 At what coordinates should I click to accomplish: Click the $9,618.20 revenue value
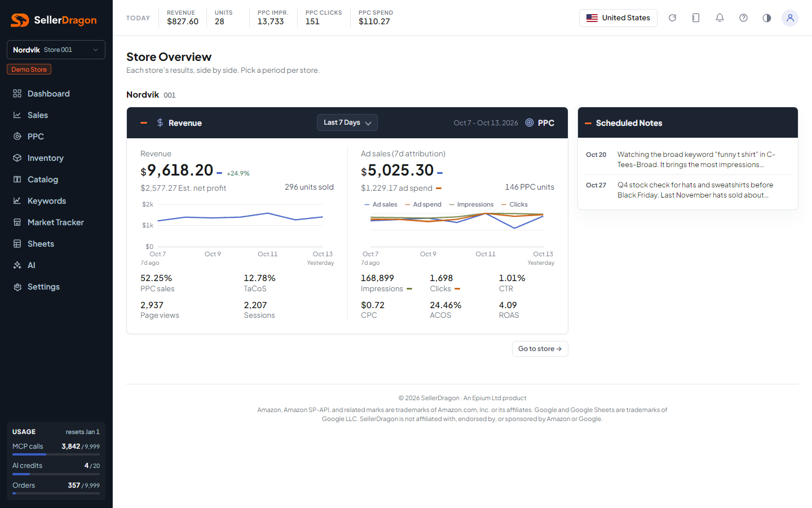point(177,170)
